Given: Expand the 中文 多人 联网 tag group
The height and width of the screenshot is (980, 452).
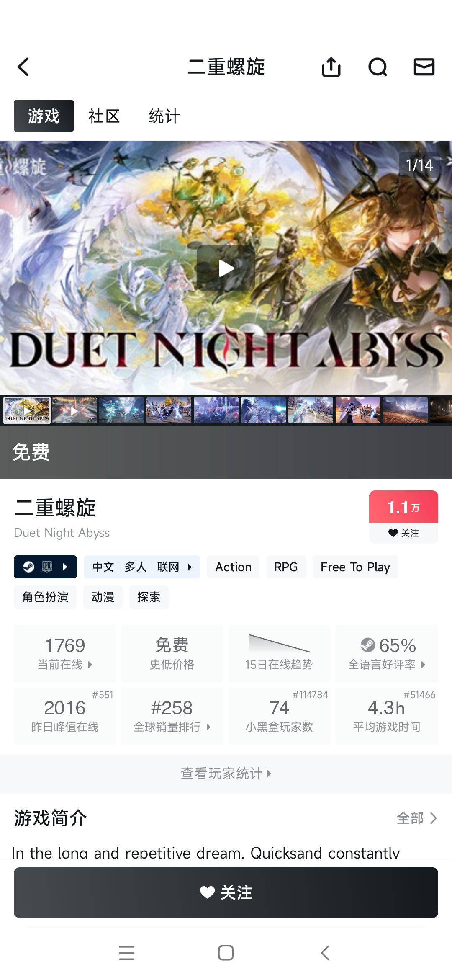Looking at the screenshot, I should click(x=142, y=567).
